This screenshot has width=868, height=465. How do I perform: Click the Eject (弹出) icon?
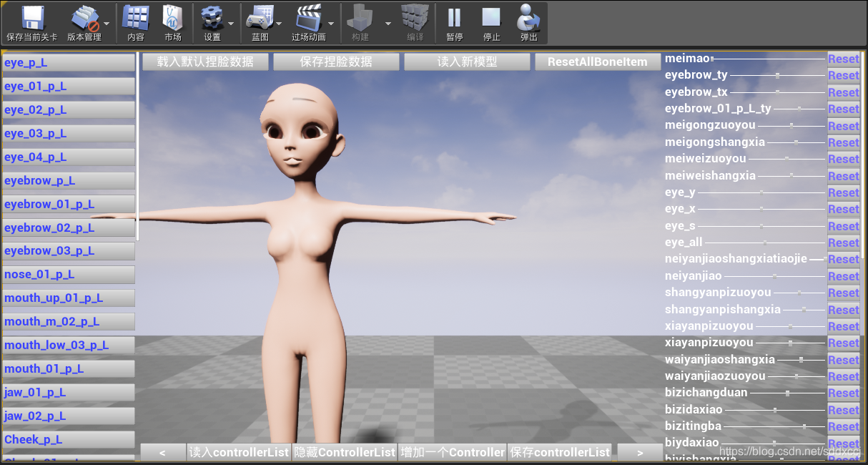(x=528, y=18)
